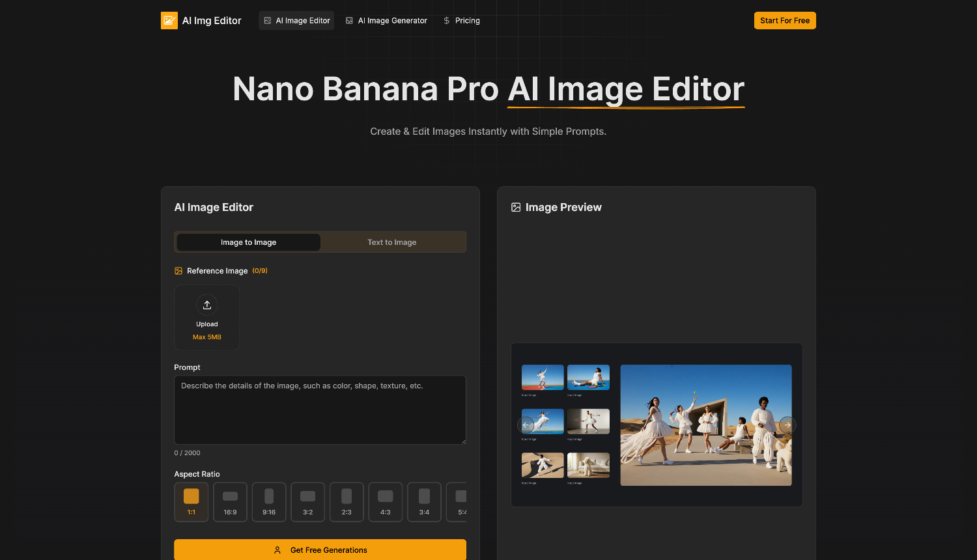Click the Image Preview header icon
Image resolution: width=977 pixels, height=560 pixels.
(516, 207)
